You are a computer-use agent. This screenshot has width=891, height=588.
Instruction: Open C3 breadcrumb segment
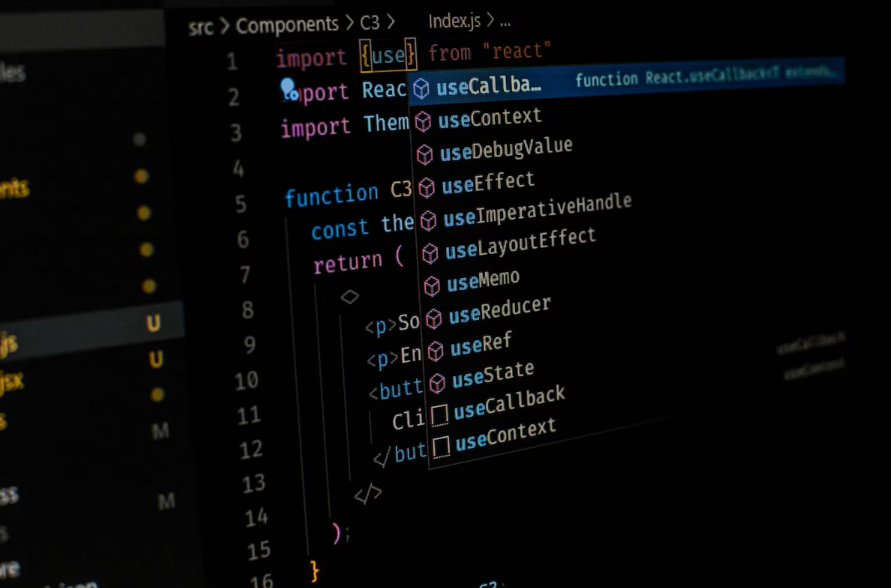click(369, 22)
